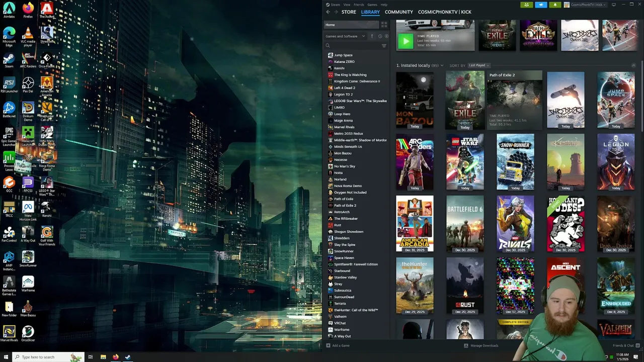
Task: Click the Minecraft Launcher desktop icon
Action: coord(28,136)
